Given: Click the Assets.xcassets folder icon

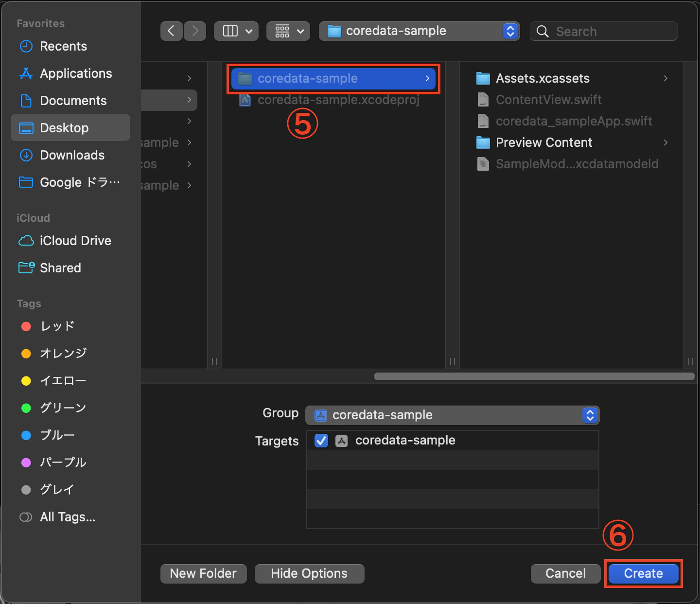Looking at the screenshot, I should [483, 78].
